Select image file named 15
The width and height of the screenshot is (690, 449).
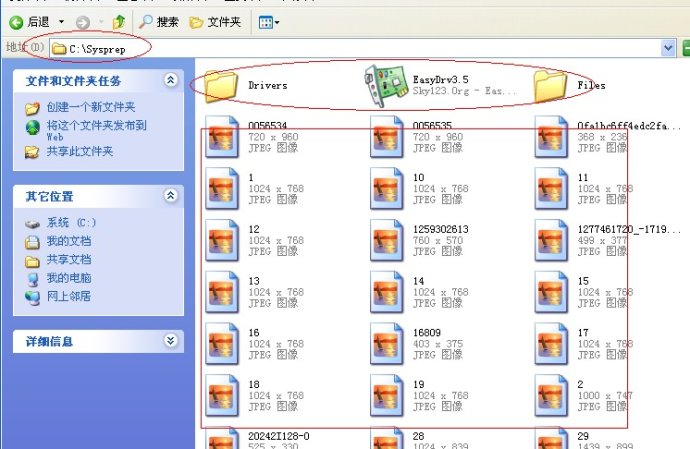click(x=551, y=292)
